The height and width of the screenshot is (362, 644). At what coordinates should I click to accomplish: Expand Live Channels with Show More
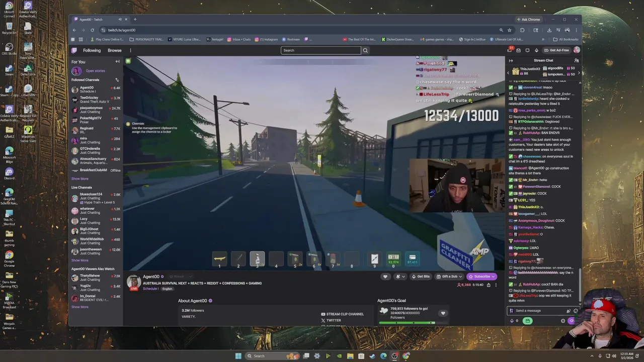click(x=79, y=260)
